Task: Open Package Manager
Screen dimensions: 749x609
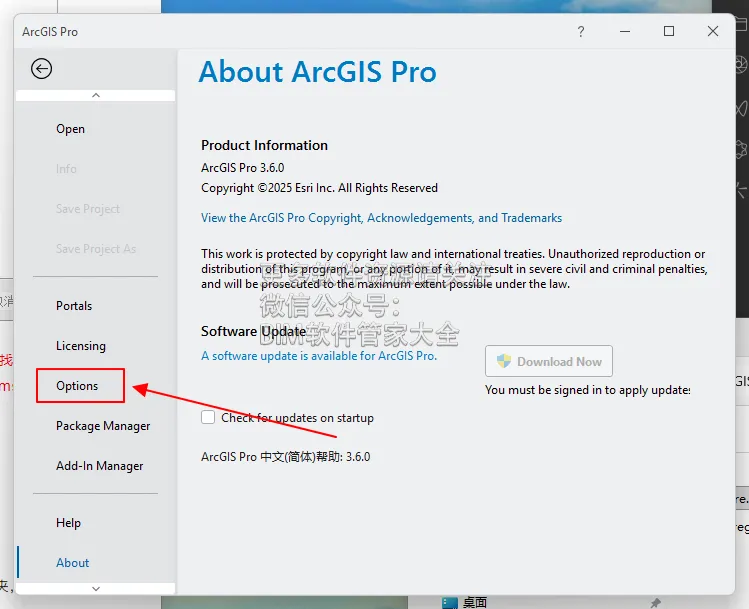Action: (x=103, y=426)
